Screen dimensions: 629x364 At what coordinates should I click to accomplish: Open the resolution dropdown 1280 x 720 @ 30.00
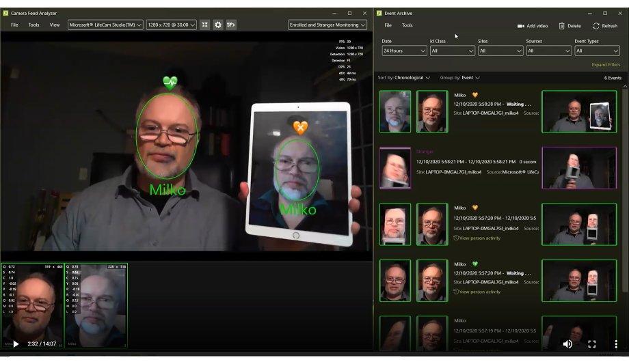(172, 25)
